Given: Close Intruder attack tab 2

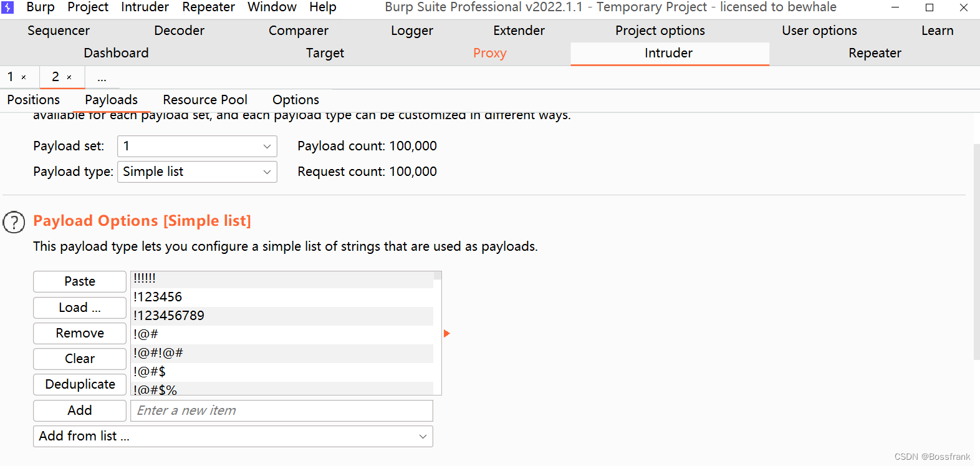Looking at the screenshot, I should (69, 77).
